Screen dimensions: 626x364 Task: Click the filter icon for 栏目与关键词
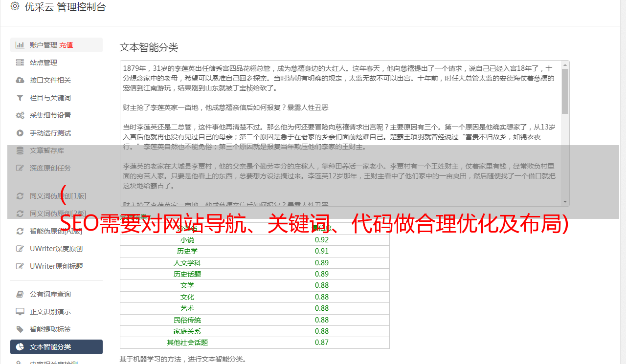pos(20,98)
